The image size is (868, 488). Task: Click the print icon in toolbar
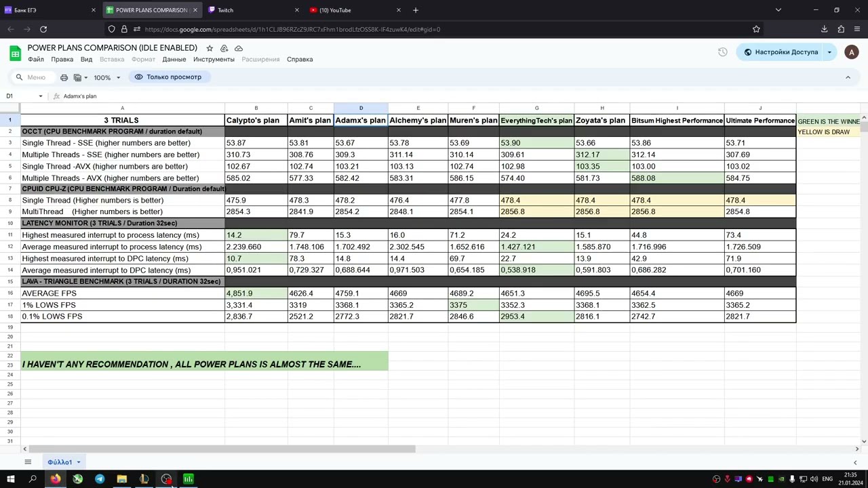click(64, 77)
